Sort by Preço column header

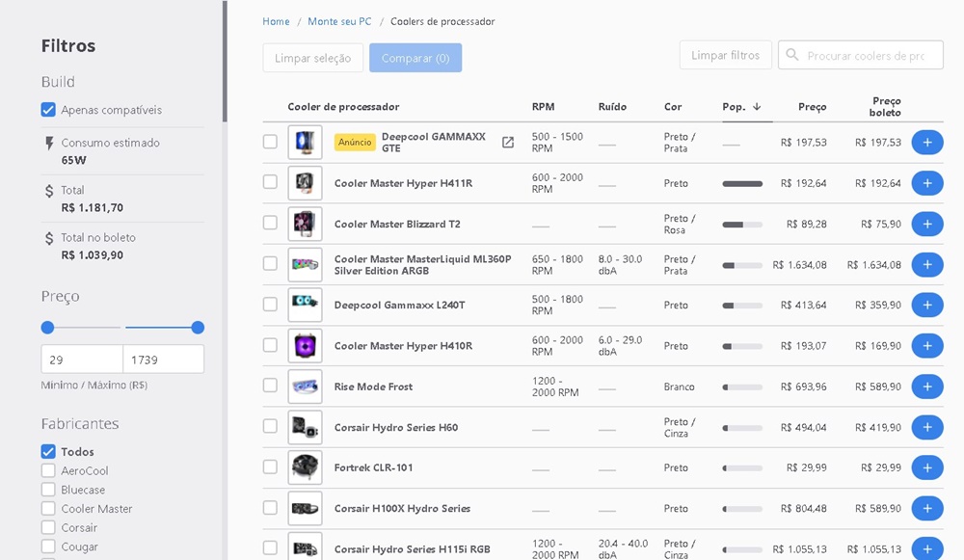pos(812,106)
